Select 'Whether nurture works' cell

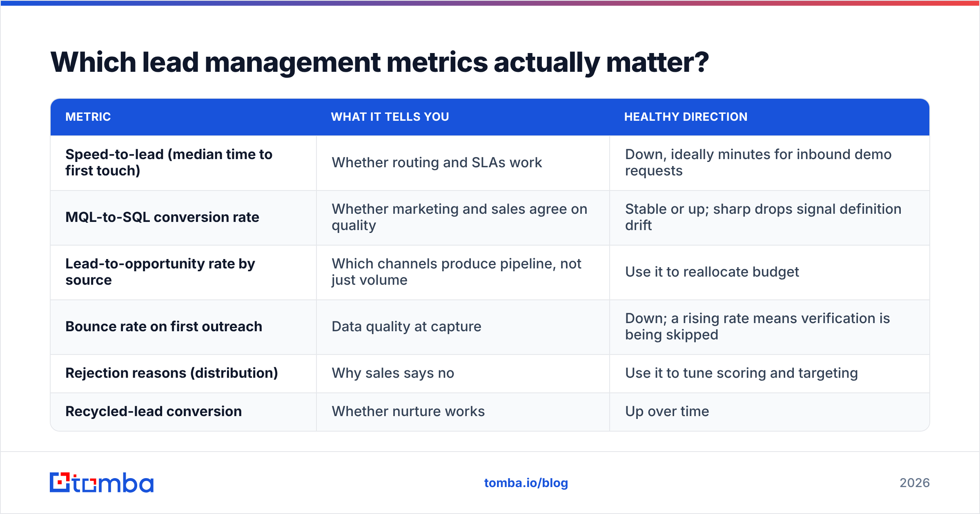pos(463,412)
